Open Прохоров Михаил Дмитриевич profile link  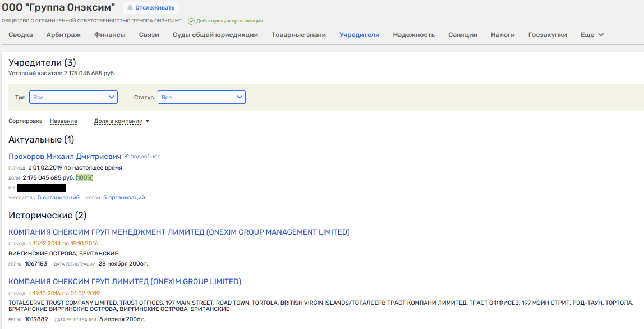(x=65, y=157)
